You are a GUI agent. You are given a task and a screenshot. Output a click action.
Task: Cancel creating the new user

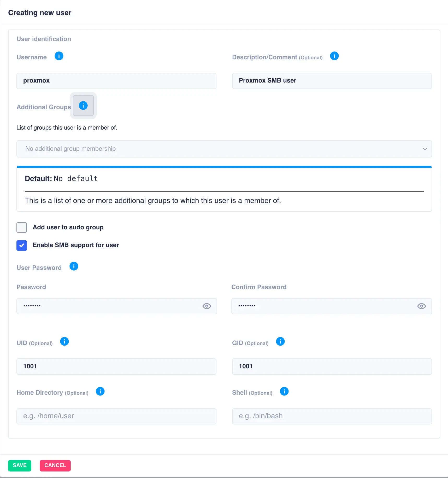pos(55,465)
